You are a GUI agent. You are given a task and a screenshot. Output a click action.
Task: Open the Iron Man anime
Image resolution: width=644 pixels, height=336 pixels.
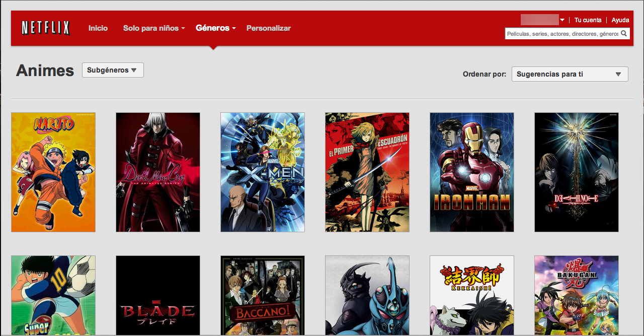coord(471,172)
